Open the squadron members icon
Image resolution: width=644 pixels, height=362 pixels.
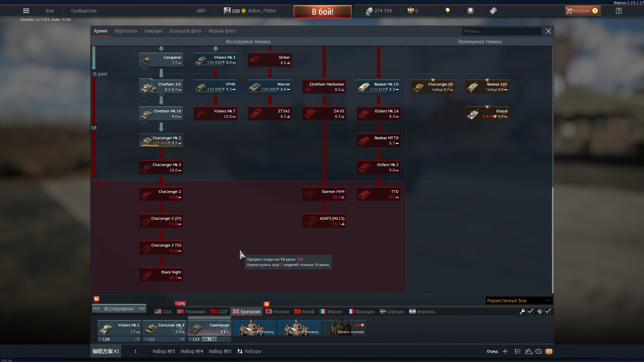point(529,351)
